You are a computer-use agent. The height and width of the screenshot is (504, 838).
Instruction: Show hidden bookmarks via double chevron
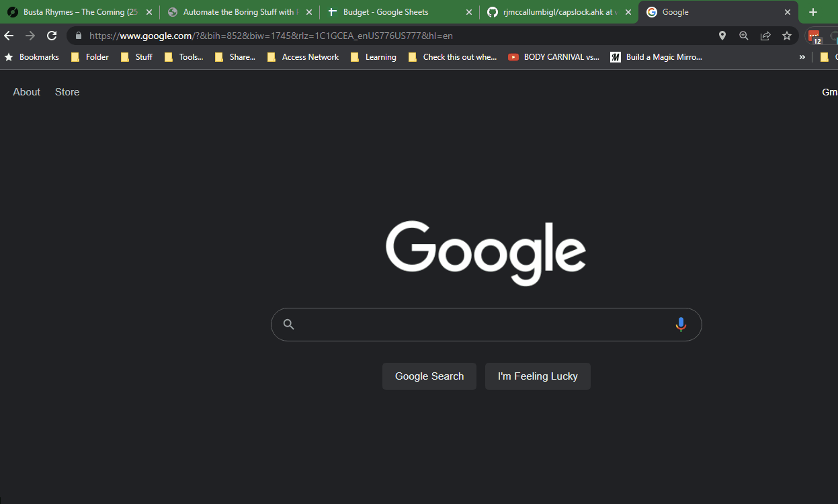[802, 57]
